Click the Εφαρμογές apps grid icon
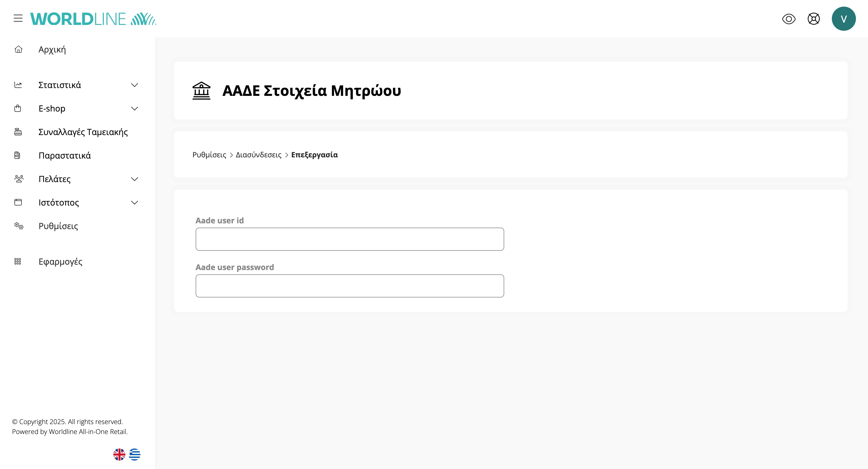 18,261
